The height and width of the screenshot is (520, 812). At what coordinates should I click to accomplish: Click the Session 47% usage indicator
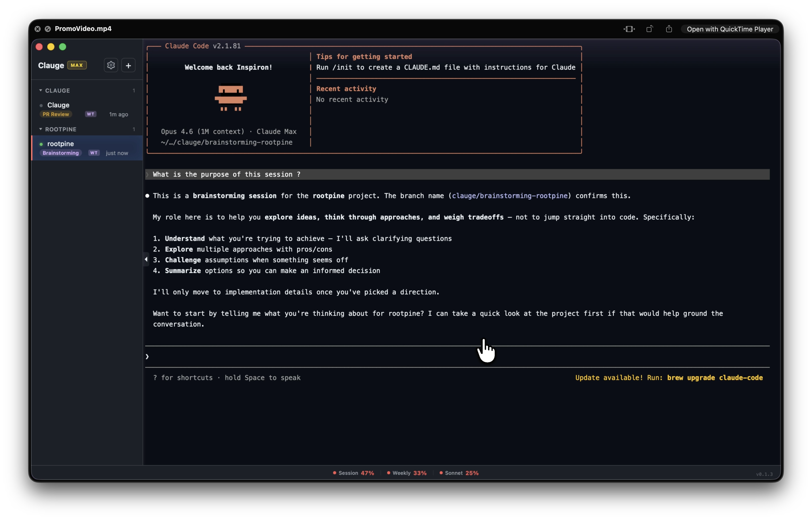353,473
